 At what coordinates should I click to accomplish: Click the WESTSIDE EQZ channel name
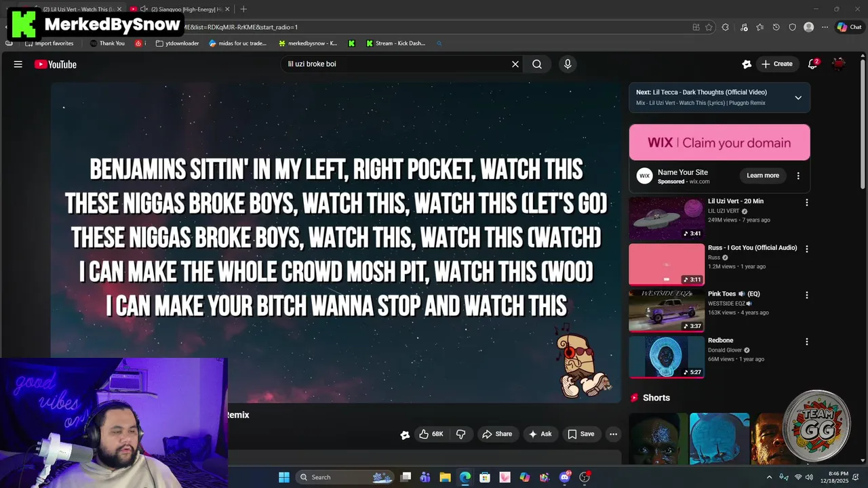[x=726, y=304]
